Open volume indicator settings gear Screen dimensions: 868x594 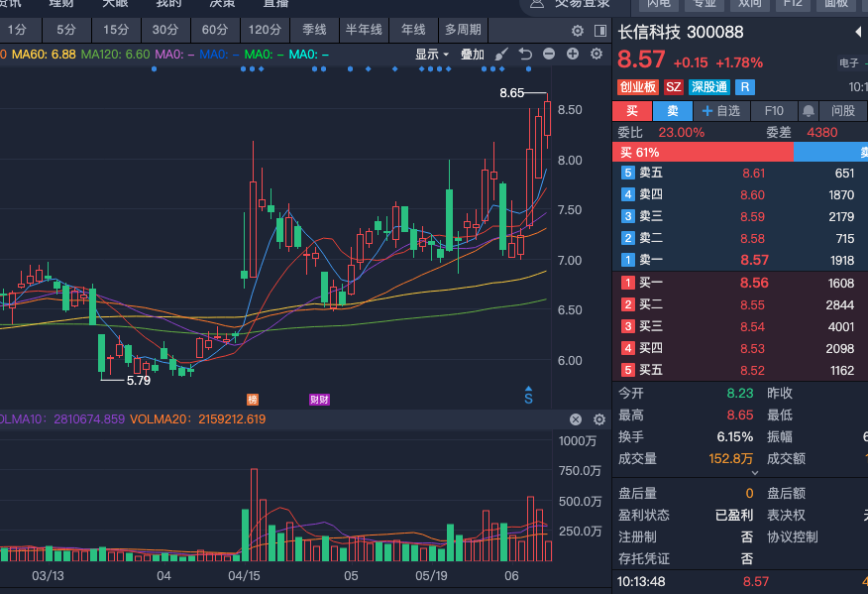(x=598, y=419)
